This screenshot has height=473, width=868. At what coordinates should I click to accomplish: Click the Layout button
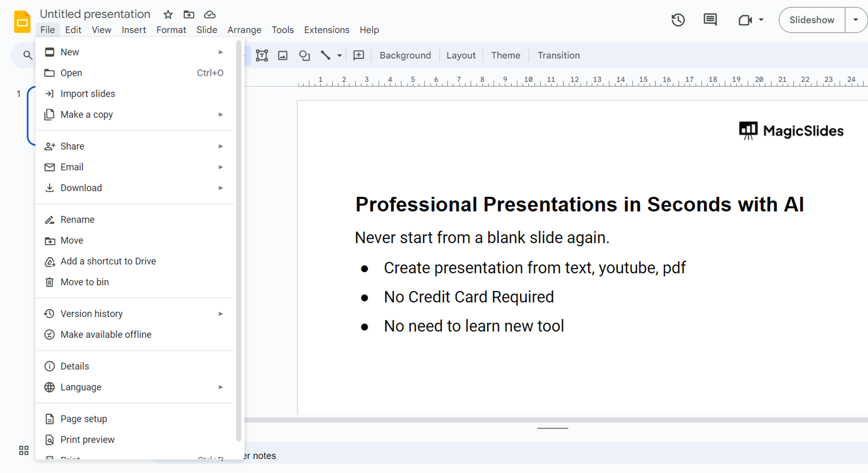tap(461, 55)
